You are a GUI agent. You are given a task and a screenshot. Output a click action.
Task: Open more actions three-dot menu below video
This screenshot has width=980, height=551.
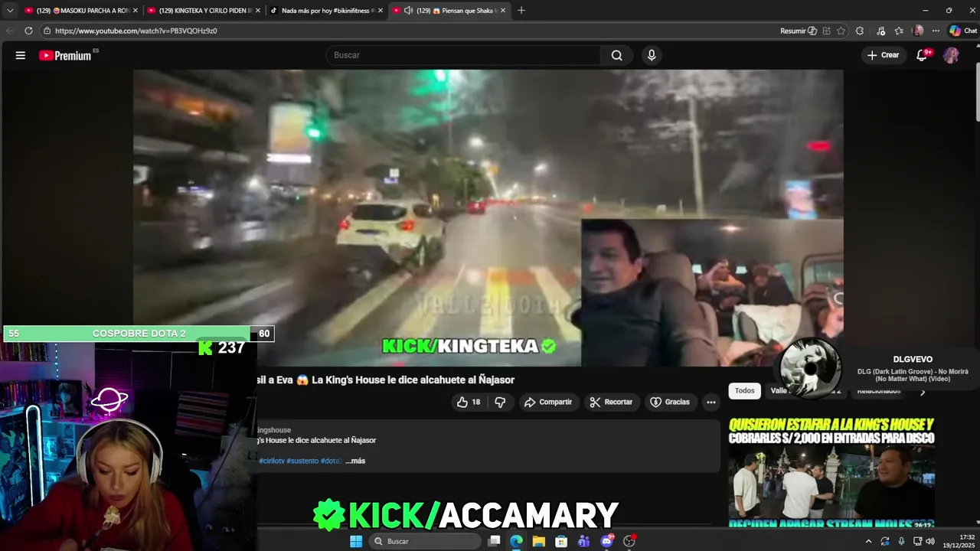click(710, 402)
